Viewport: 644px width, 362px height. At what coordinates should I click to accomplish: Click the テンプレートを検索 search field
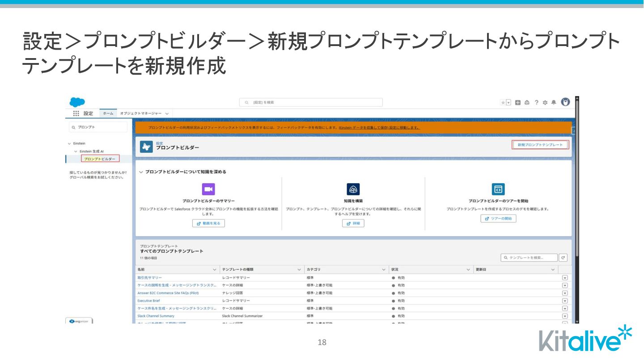point(529,257)
